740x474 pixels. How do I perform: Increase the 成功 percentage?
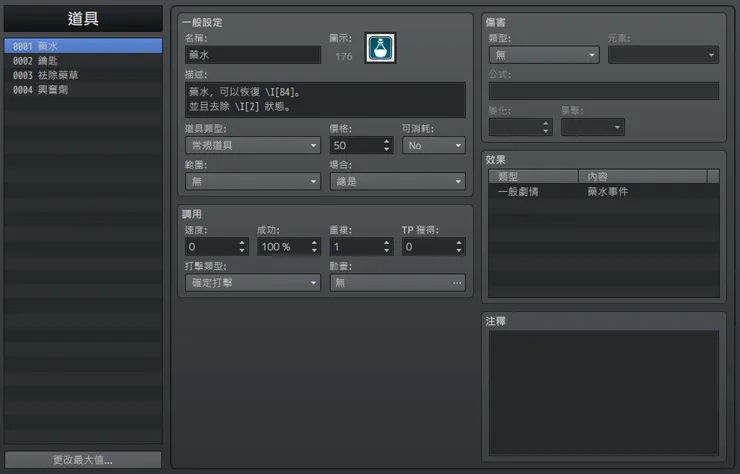tap(314, 243)
